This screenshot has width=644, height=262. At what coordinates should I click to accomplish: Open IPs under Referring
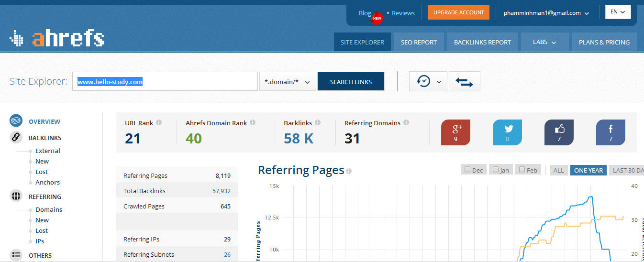(40, 241)
